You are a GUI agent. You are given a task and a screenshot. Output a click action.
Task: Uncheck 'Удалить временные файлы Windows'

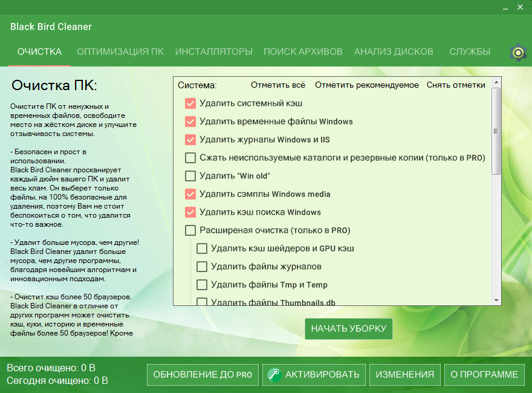click(x=190, y=122)
